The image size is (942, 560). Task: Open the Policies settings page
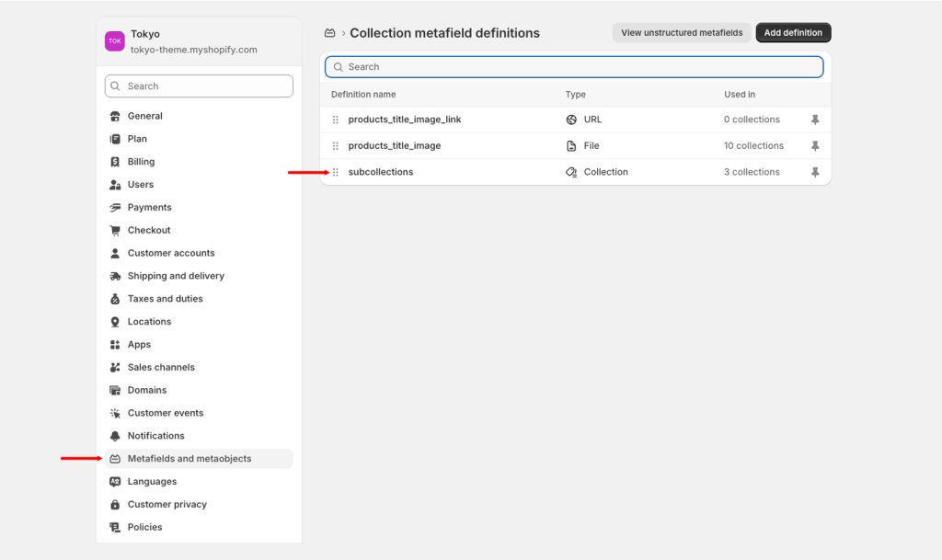(x=199, y=527)
